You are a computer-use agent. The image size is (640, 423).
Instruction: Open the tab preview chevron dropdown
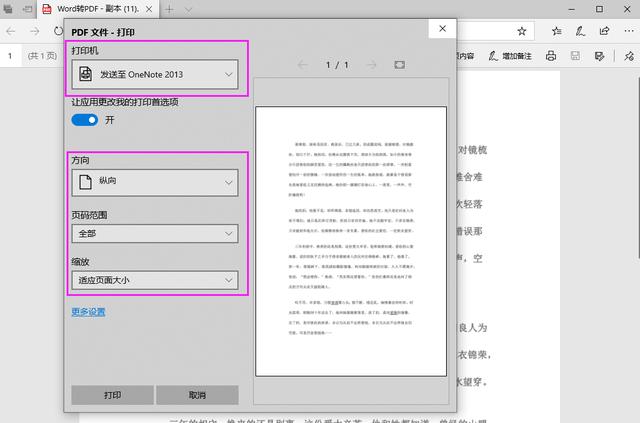click(188, 9)
